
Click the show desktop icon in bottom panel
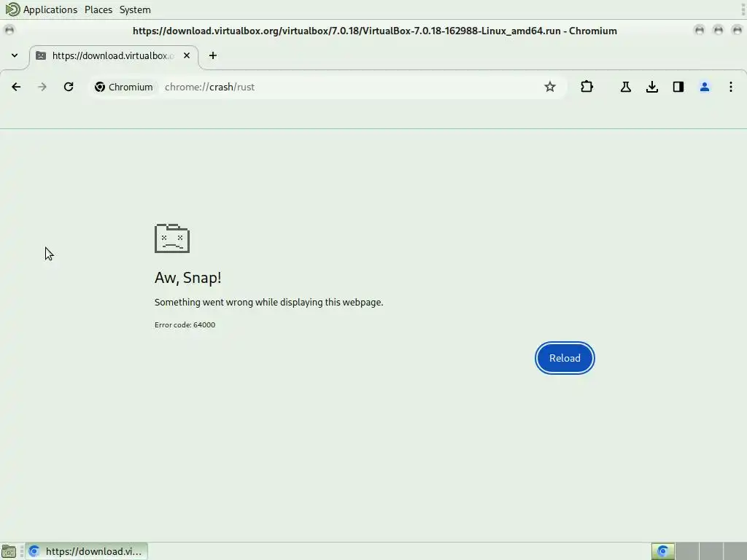9,551
